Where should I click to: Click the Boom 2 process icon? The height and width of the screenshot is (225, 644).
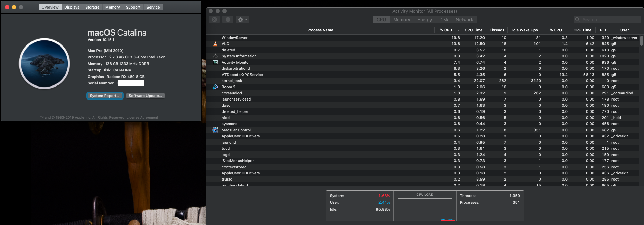click(x=215, y=87)
